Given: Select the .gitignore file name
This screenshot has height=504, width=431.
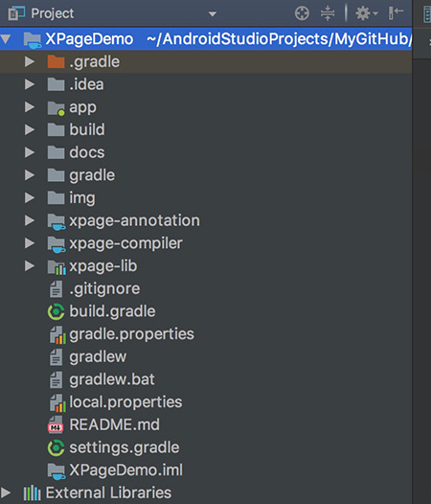Looking at the screenshot, I should [104, 289].
